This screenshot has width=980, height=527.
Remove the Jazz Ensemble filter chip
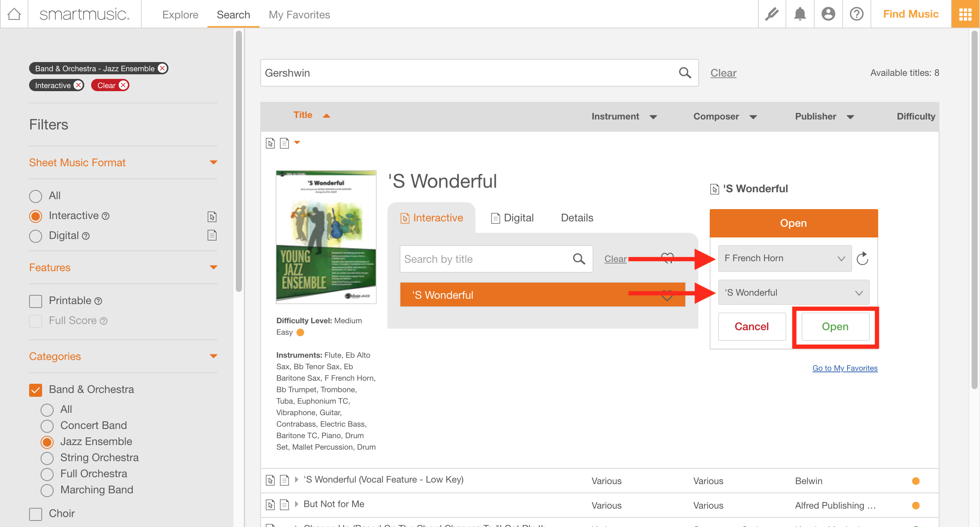(x=162, y=68)
